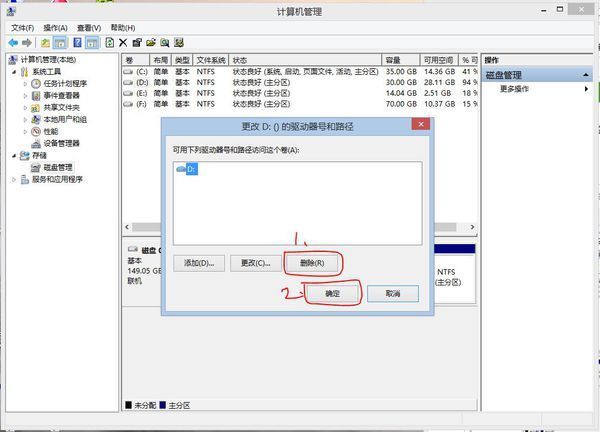The image size is (600, 432).
Task: Sort by the 状态 column header
Action: click(305, 60)
